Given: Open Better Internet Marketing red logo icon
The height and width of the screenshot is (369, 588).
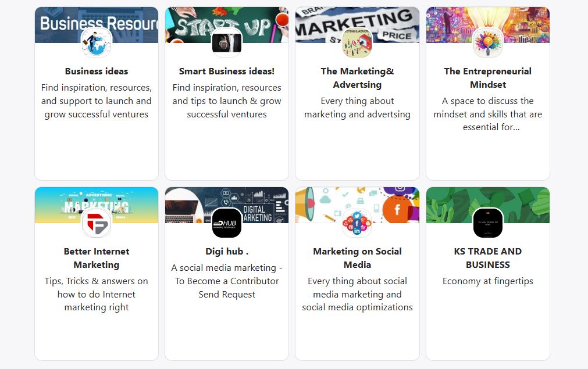Looking at the screenshot, I should coord(97,223).
